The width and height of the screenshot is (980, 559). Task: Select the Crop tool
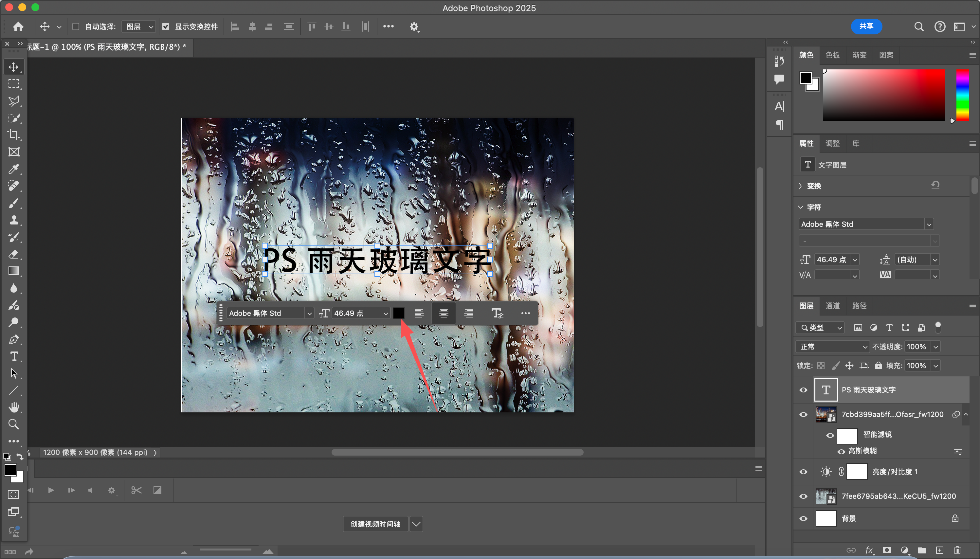click(x=14, y=135)
